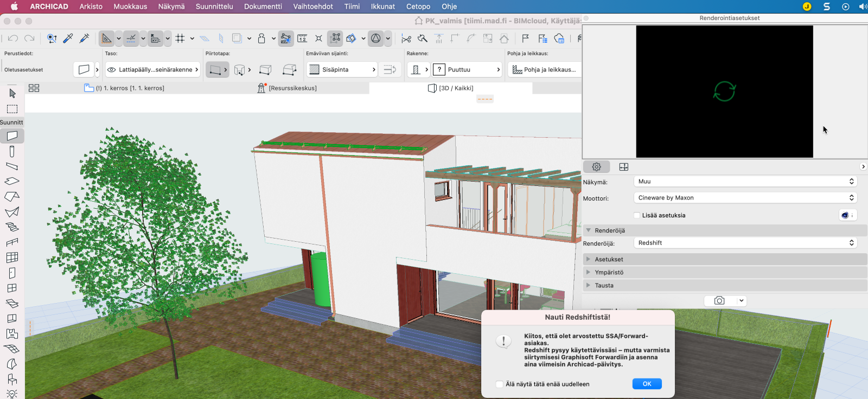Click OK in the Redshift dialog

[647, 384]
